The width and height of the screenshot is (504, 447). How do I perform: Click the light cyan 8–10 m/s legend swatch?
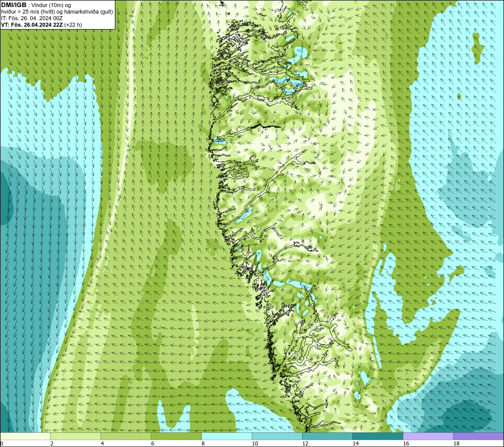227,436
